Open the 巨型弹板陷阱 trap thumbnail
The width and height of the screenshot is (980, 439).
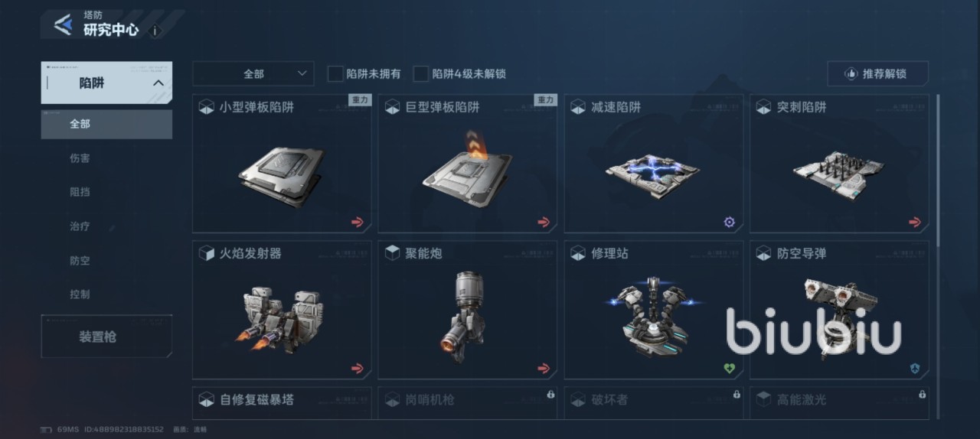pyautogui.click(x=467, y=165)
